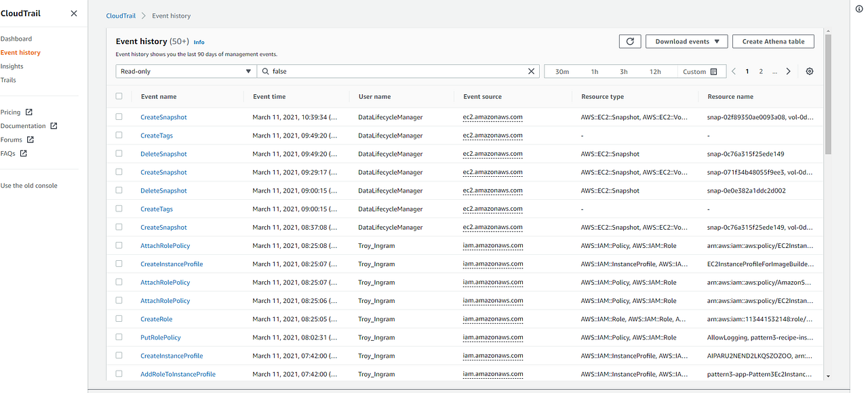The height and width of the screenshot is (393, 868).
Task: Click snap-02f89350ae0093a08 resource name
Action: pyautogui.click(x=745, y=117)
